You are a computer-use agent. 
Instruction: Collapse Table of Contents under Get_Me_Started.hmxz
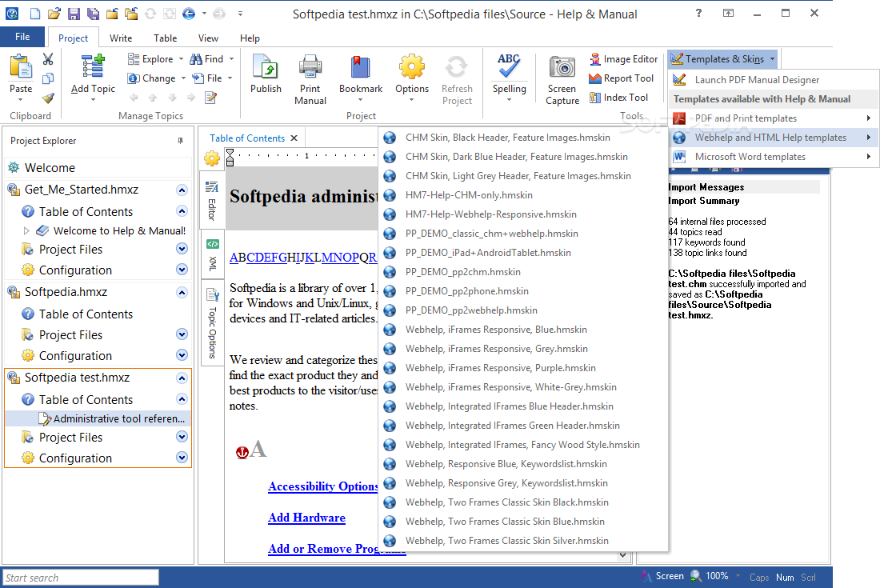(182, 211)
